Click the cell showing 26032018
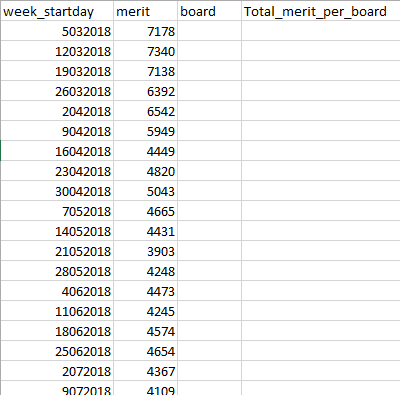 point(57,91)
